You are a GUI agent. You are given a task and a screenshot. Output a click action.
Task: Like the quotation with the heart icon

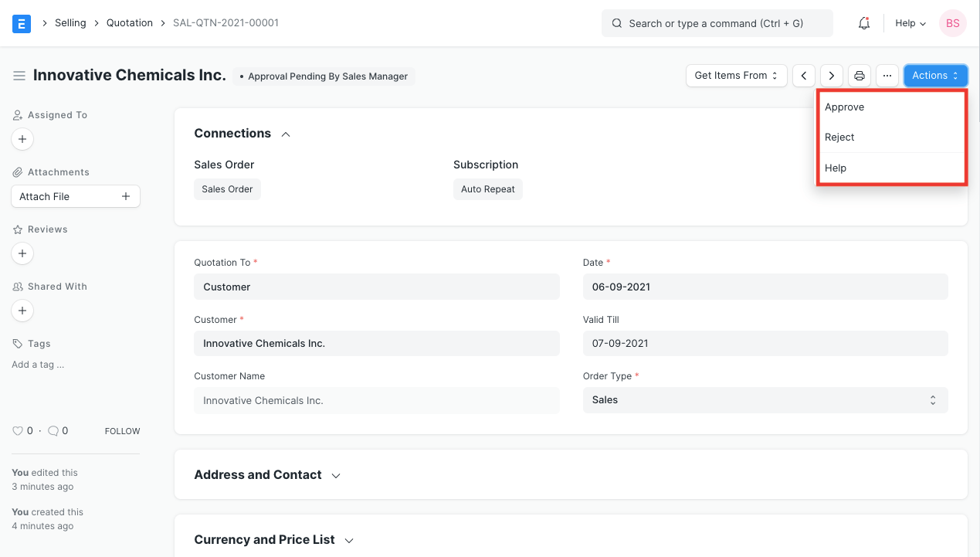click(x=17, y=430)
